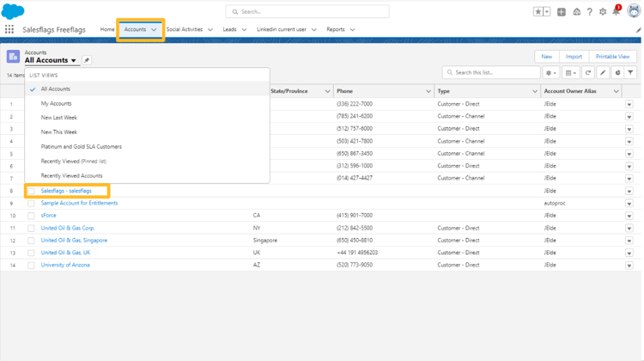Tick the University of Arizona checkbox
Image resolution: width=644 pixels, height=361 pixels.
tap(31, 266)
